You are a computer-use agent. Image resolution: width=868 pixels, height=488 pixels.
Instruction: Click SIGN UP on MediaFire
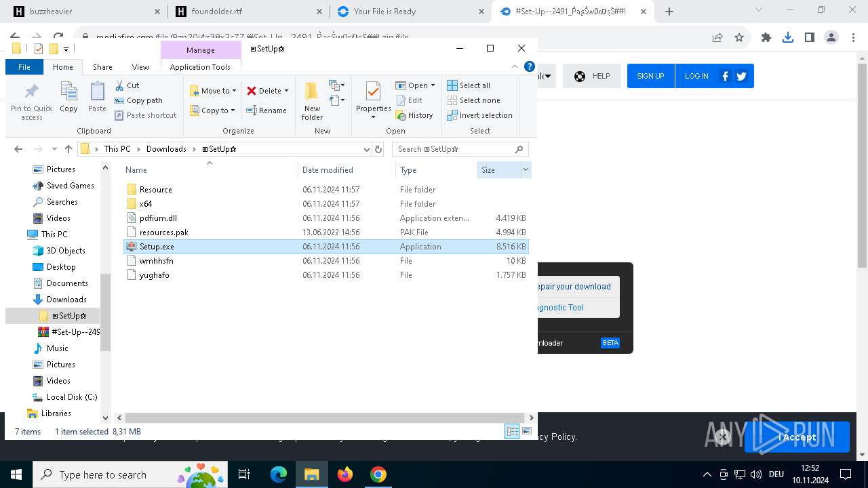650,76
